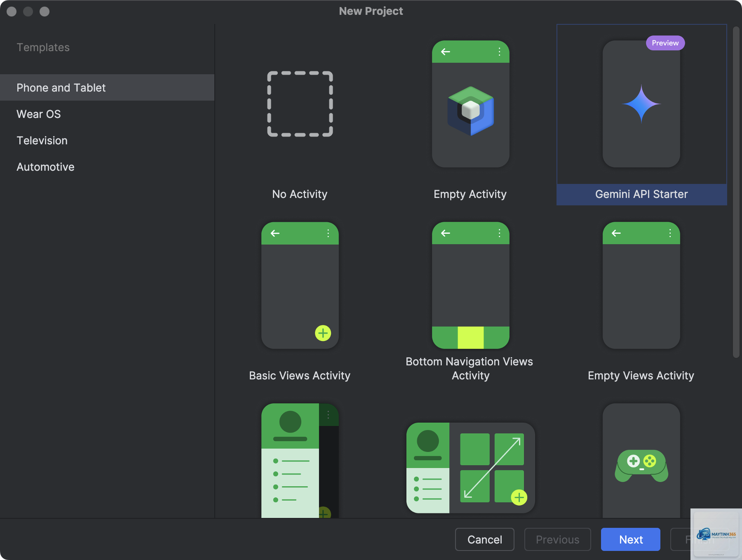
Task: Click the purple Preview badge
Action: pos(665,43)
